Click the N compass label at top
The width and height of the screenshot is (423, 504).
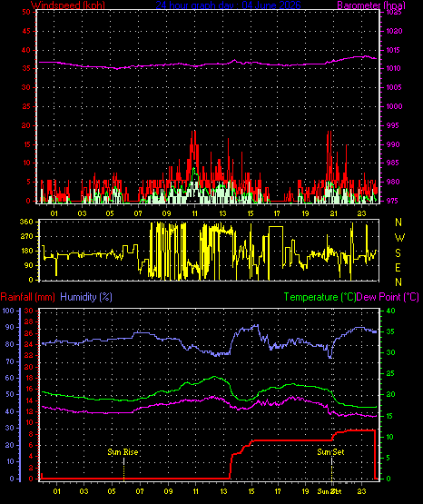pos(398,222)
